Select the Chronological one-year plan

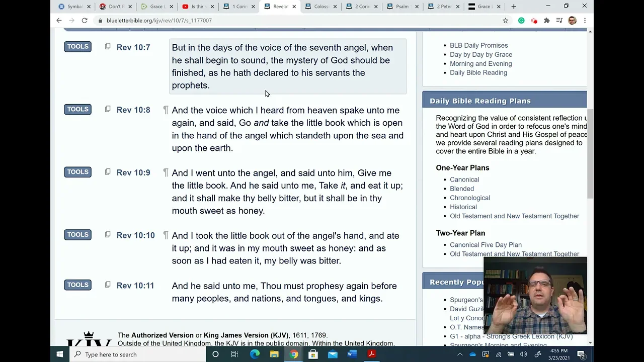point(470,198)
